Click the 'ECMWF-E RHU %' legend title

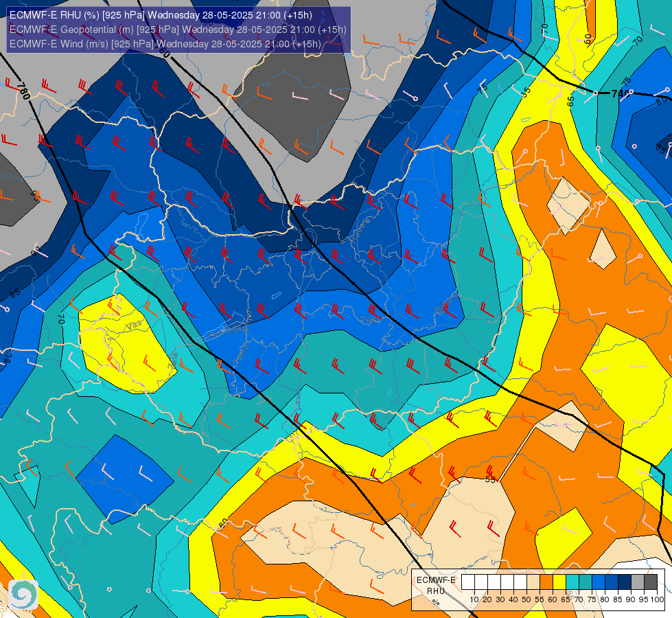(436, 591)
